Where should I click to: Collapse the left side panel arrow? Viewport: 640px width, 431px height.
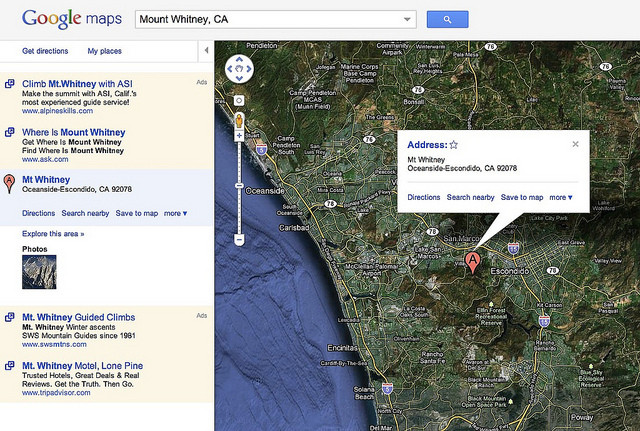point(206,50)
